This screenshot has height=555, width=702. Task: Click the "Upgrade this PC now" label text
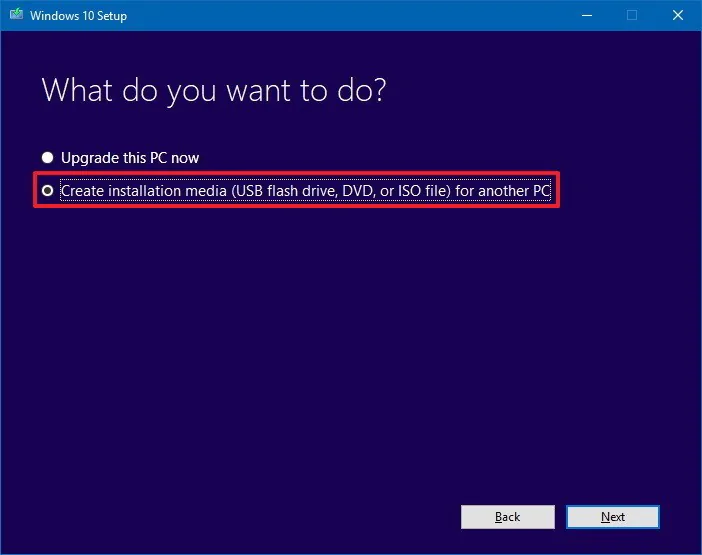(x=130, y=158)
